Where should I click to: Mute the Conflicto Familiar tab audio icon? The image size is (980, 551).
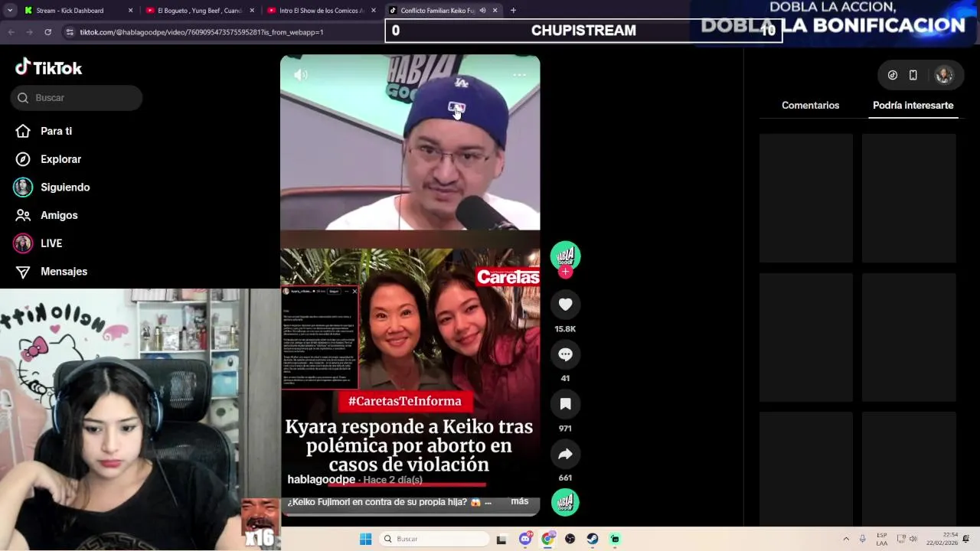click(x=482, y=11)
